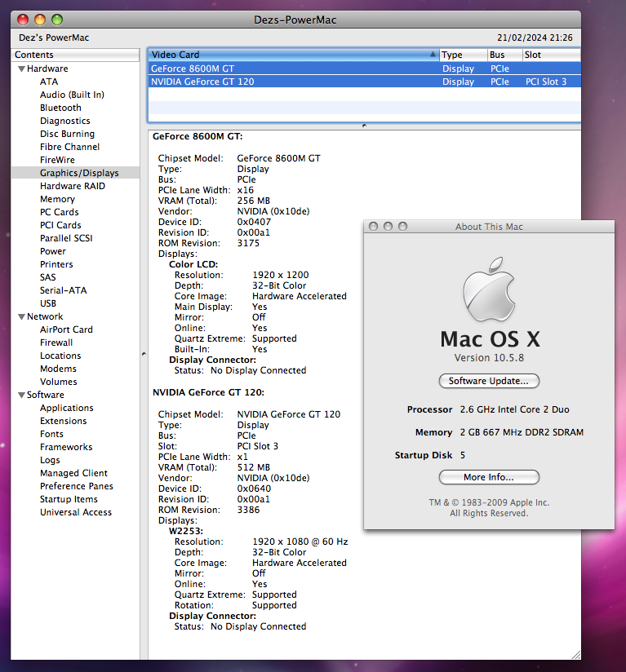
Task: Select Disc Burning entry
Action: point(67,134)
